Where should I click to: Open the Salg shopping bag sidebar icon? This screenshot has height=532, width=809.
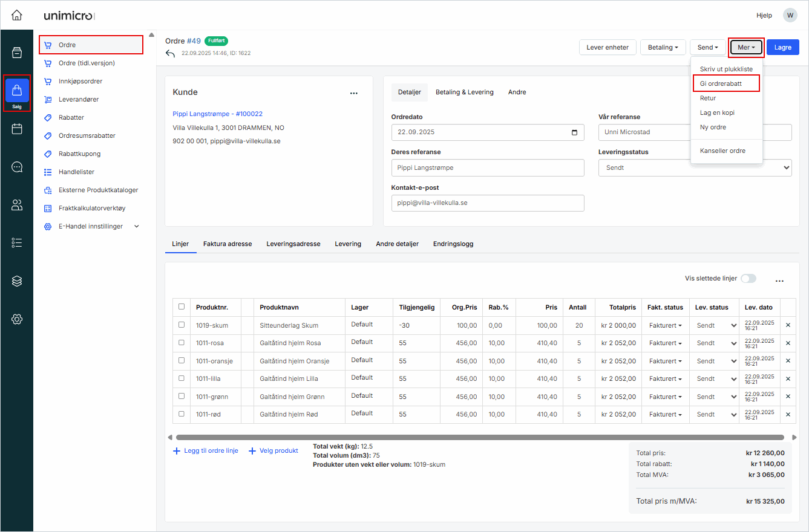point(17,92)
